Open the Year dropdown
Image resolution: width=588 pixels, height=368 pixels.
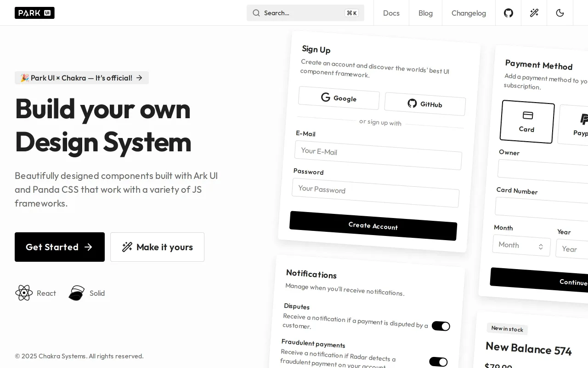572,249
